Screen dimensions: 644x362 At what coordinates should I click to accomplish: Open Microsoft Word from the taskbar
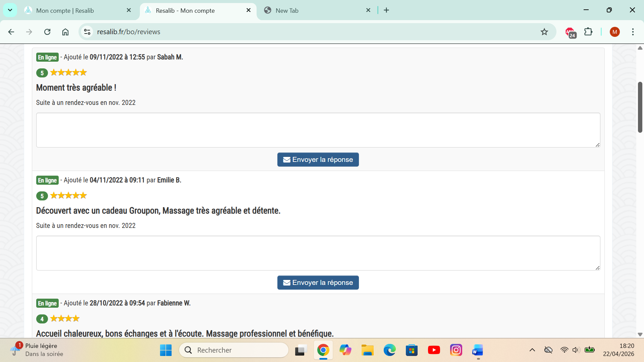pyautogui.click(x=478, y=350)
